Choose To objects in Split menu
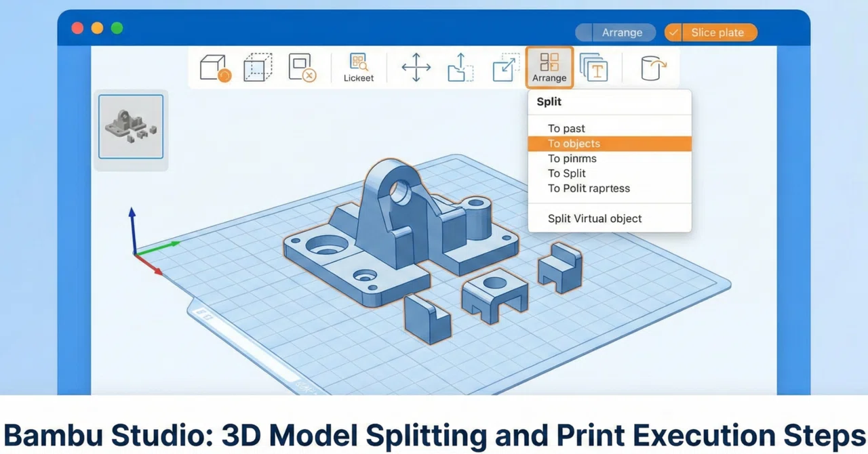The width and height of the screenshot is (868, 454). tap(610, 144)
